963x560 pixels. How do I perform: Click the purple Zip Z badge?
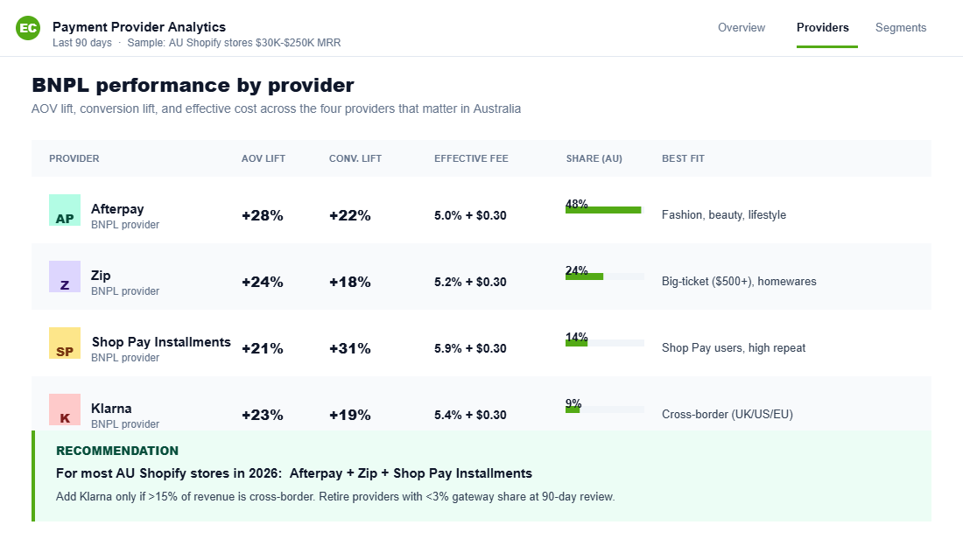[x=64, y=279]
